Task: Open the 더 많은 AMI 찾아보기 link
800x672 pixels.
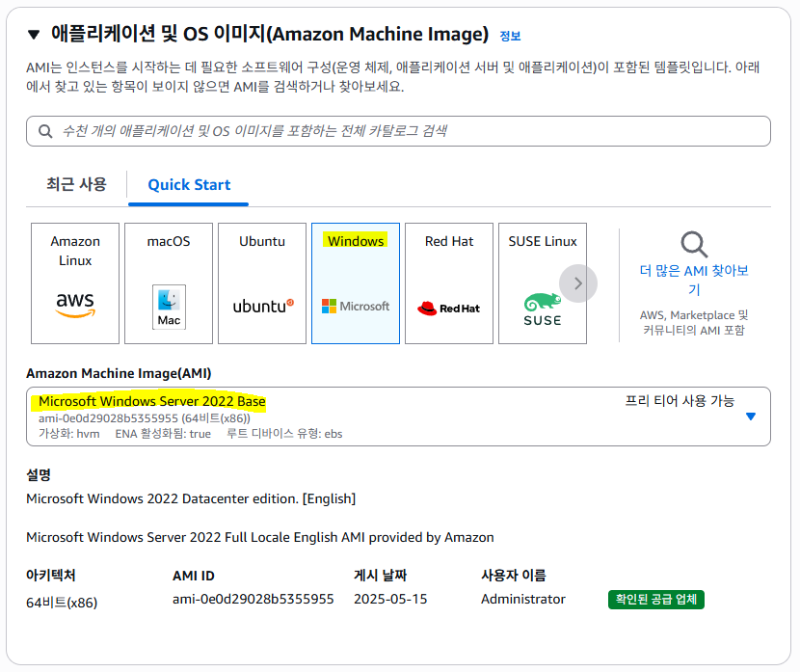Action: click(694, 280)
